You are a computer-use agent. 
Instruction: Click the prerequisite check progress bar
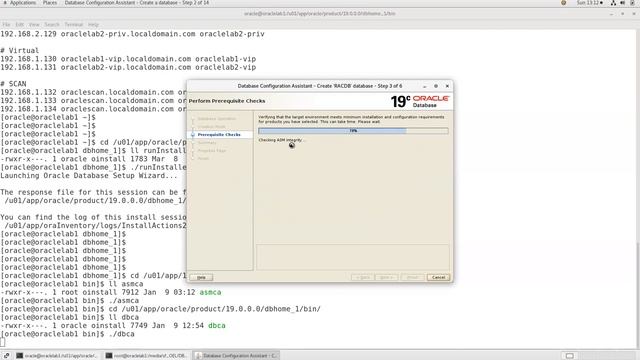pyautogui.click(x=353, y=131)
